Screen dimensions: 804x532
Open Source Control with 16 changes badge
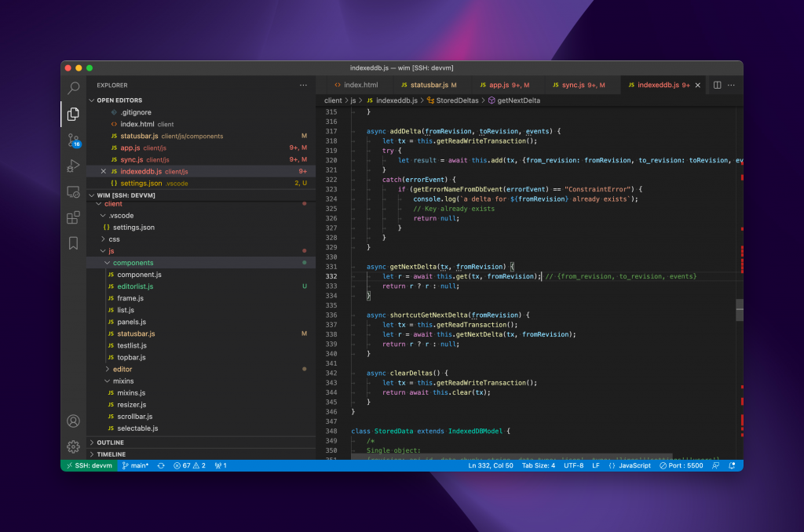click(74, 140)
